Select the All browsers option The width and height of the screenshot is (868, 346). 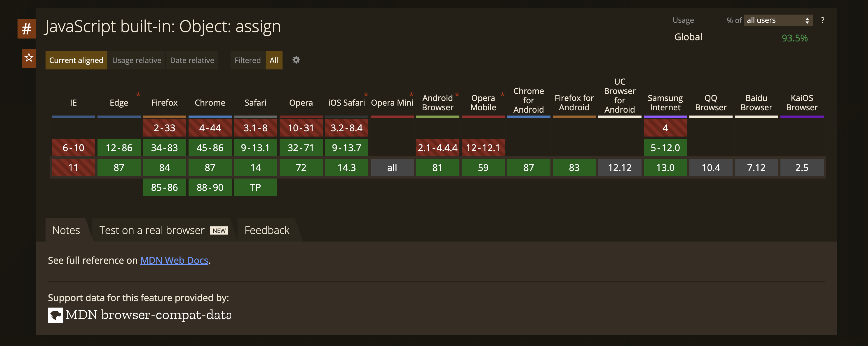(x=273, y=60)
